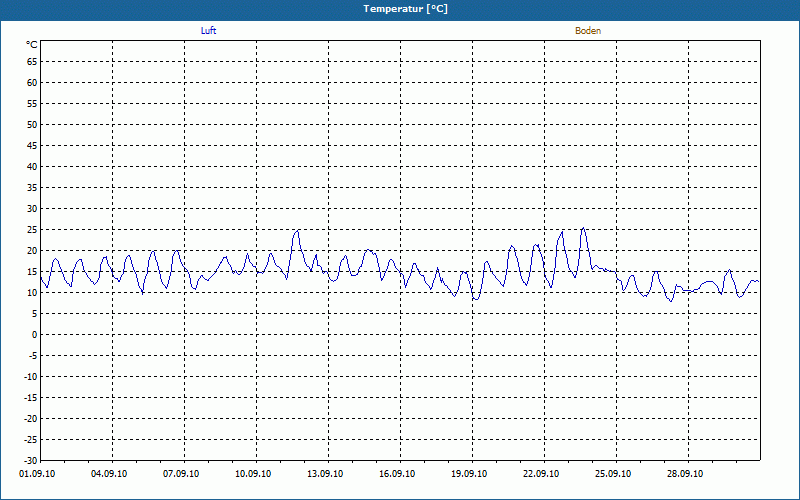
Task: Select the 19.09.10 date label
Action: [x=469, y=473]
